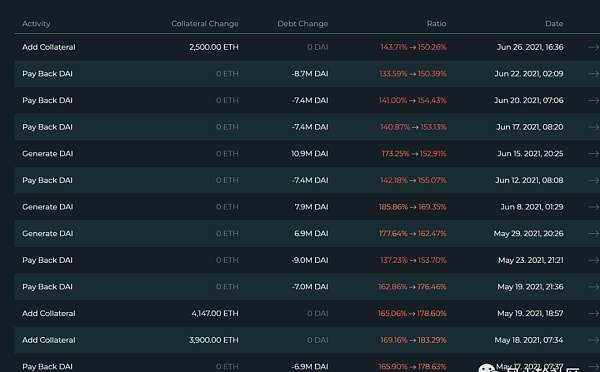Open arrow for Jun 17 Pay Back DAI
This screenshot has width=600, height=372.
point(594,127)
